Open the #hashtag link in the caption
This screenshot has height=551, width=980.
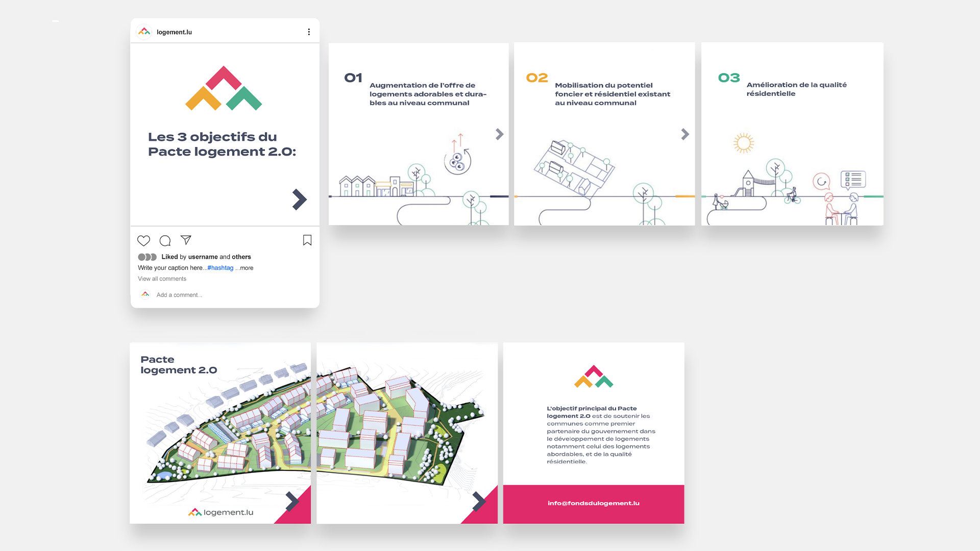click(x=220, y=268)
